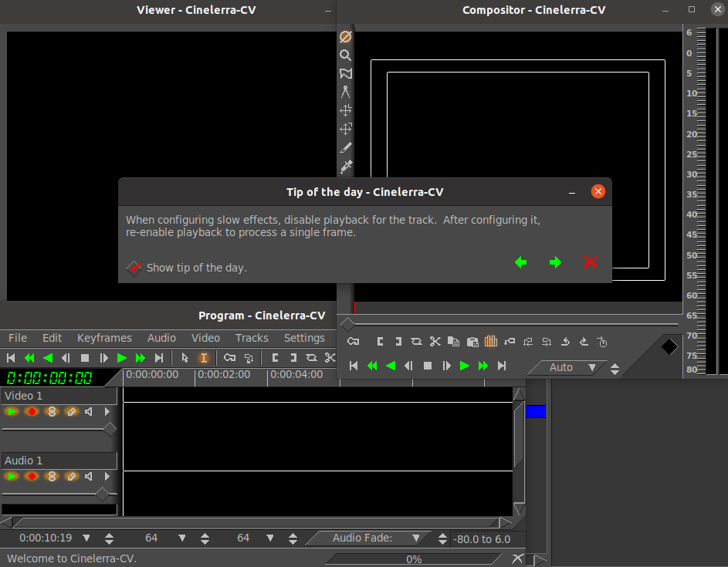Choose the eyedropper tool in Compositor
Image resolution: width=728 pixels, height=567 pixels.
[x=345, y=166]
